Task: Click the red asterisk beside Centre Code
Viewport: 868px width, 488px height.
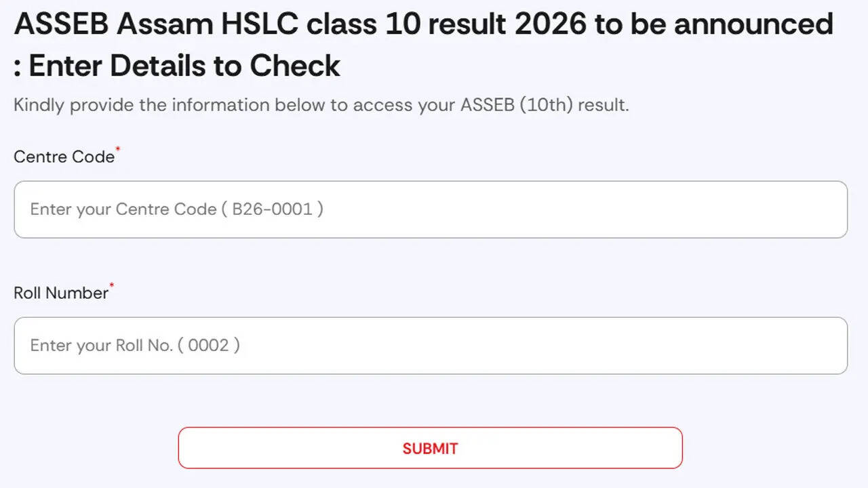Action: 118,150
